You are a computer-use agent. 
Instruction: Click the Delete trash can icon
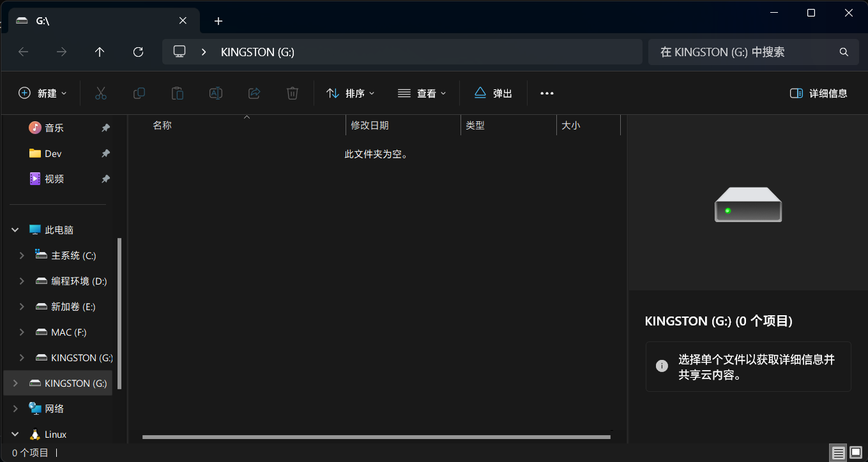[293, 93]
